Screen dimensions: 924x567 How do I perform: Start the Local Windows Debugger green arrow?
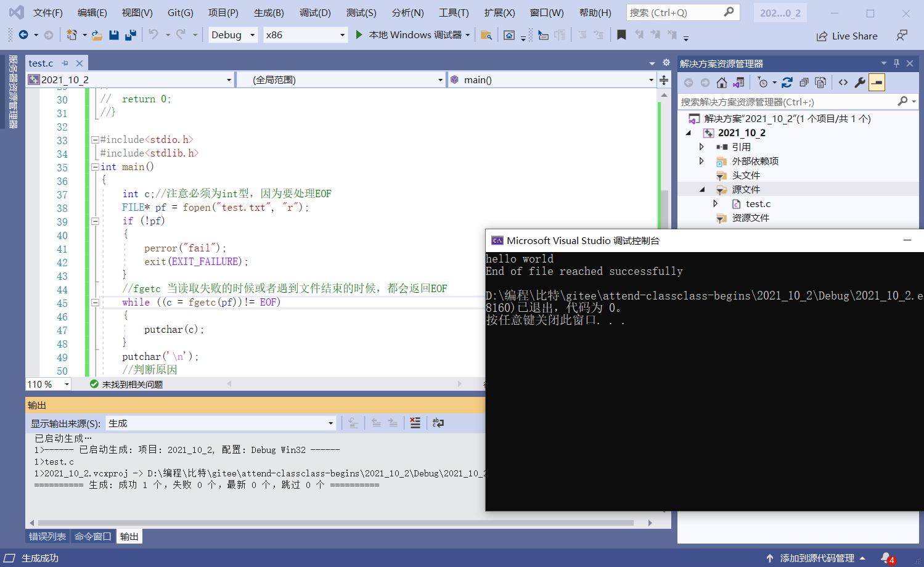(x=359, y=35)
